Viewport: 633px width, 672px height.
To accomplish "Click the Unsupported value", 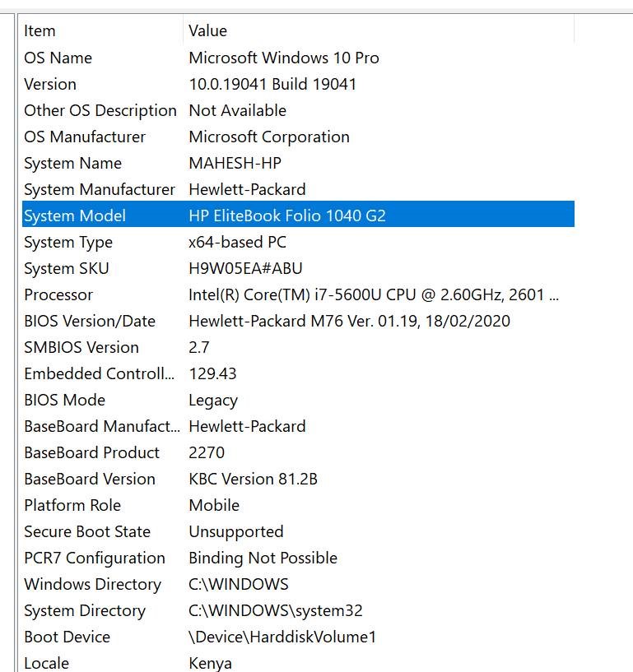I will tap(236, 533).
